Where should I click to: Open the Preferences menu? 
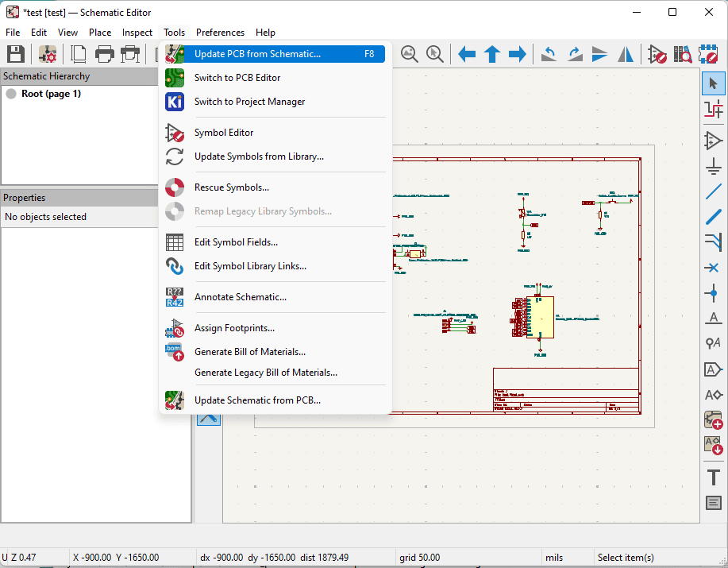point(220,33)
